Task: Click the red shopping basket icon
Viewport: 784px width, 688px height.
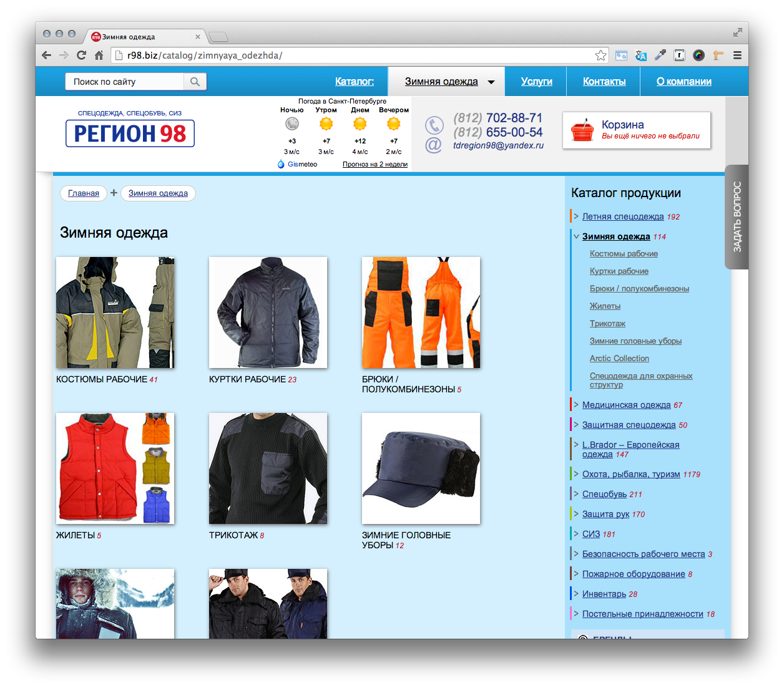Action: (x=582, y=130)
